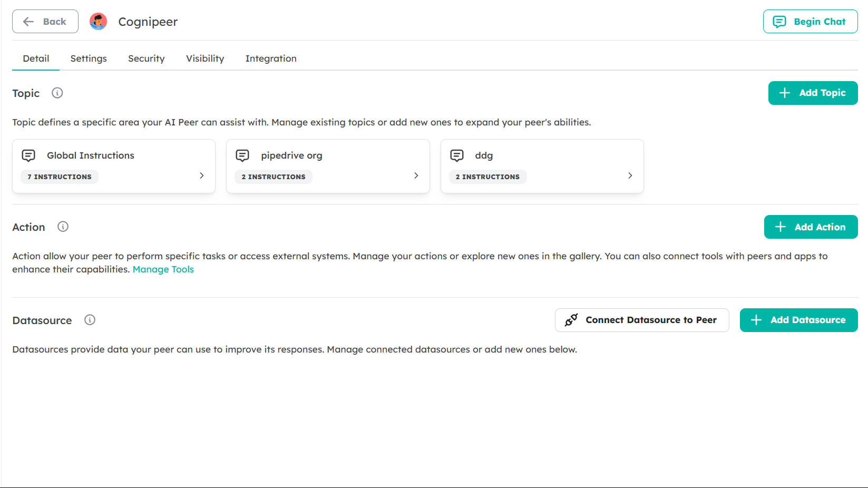Viewport: 868px width, 488px height.
Task: Click the Action section info icon
Action: click(63, 227)
